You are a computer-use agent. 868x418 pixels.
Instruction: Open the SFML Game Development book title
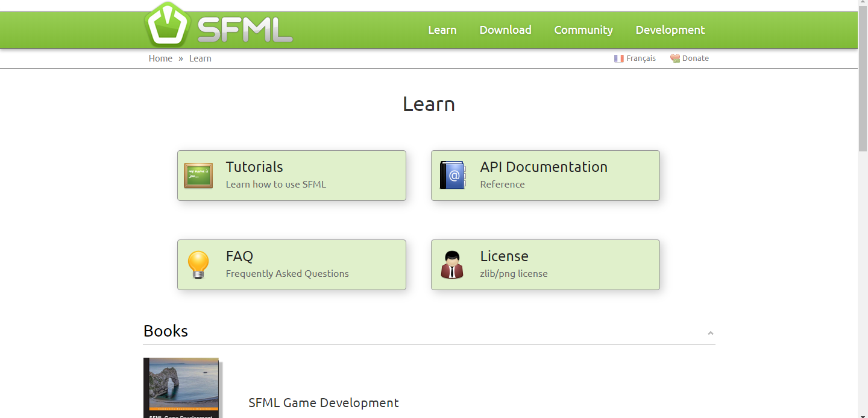(x=324, y=403)
